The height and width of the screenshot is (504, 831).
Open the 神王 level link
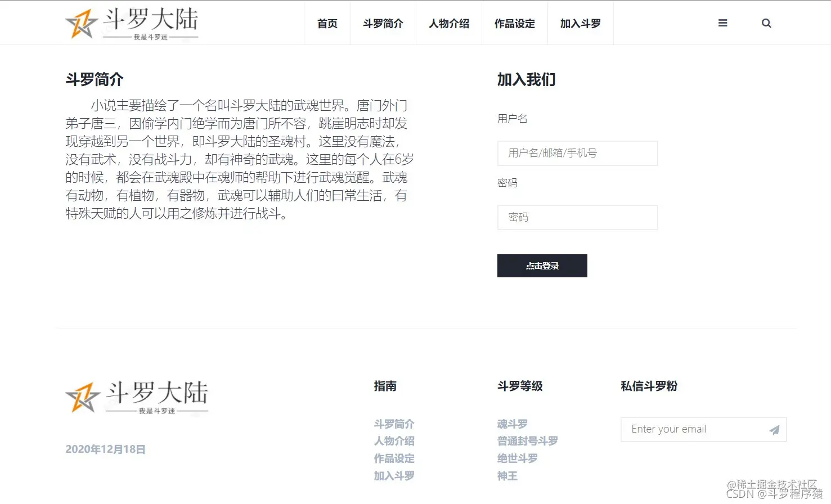(507, 476)
